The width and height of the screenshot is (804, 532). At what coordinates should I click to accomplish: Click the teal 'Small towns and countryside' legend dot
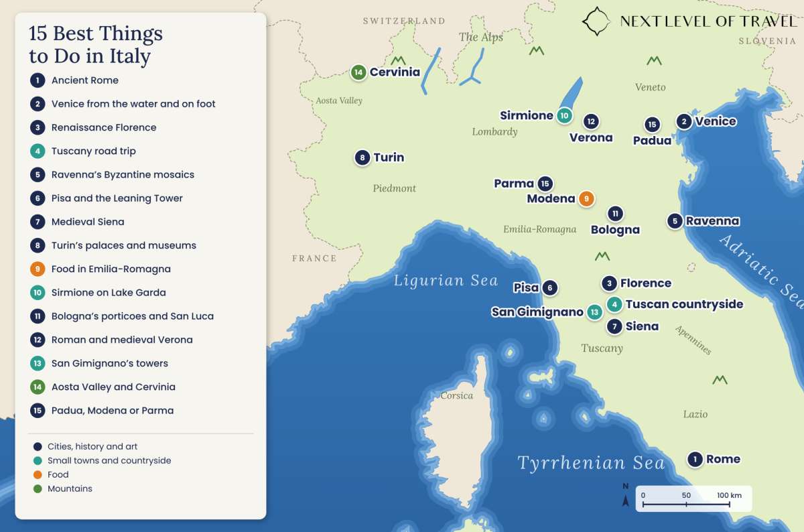coord(38,460)
